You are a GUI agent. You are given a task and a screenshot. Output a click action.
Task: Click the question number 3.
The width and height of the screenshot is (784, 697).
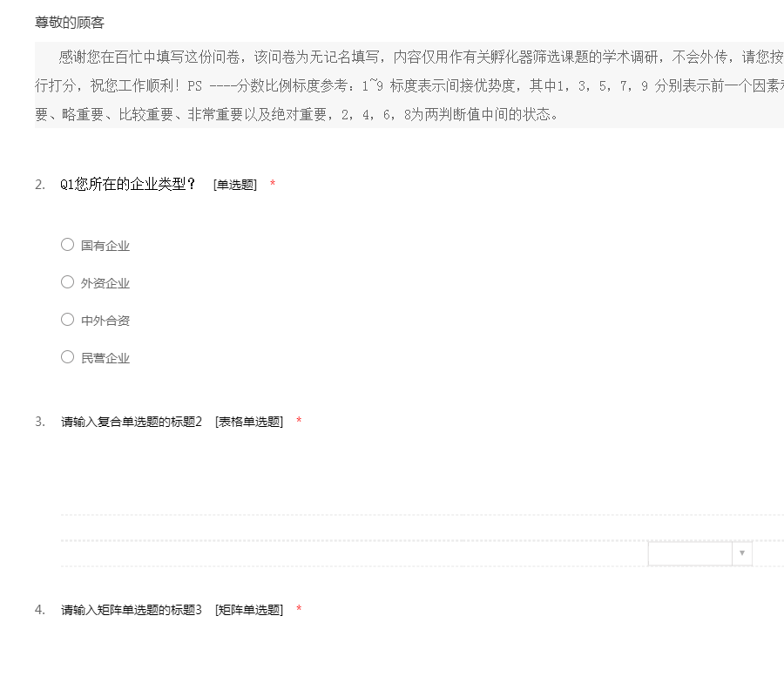pyautogui.click(x=40, y=422)
